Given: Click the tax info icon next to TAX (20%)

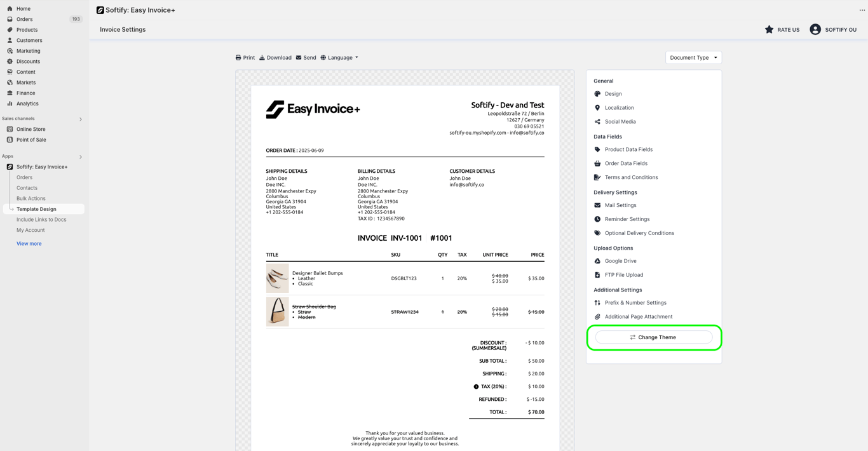Looking at the screenshot, I should 476,387.
